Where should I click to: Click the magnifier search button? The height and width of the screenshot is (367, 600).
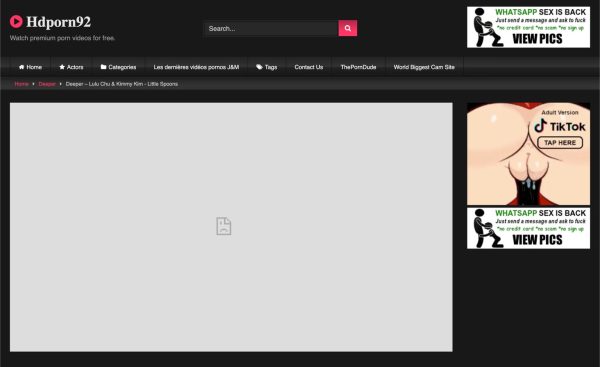click(347, 28)
